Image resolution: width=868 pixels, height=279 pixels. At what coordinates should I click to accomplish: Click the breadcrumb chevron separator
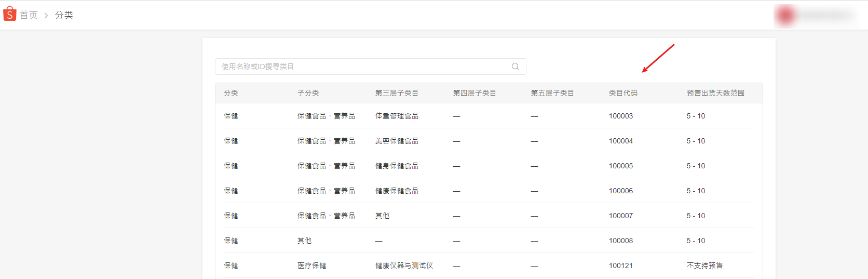tap(46, 16)
